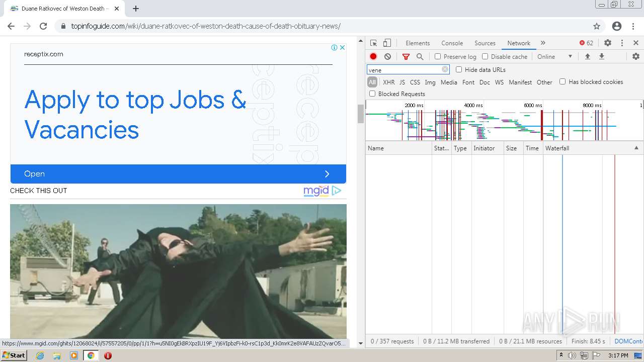Viewport: 644px width, 362px height.
Task: Open the Chrome profile avatar menu
Action: click(x=617, y=26)
